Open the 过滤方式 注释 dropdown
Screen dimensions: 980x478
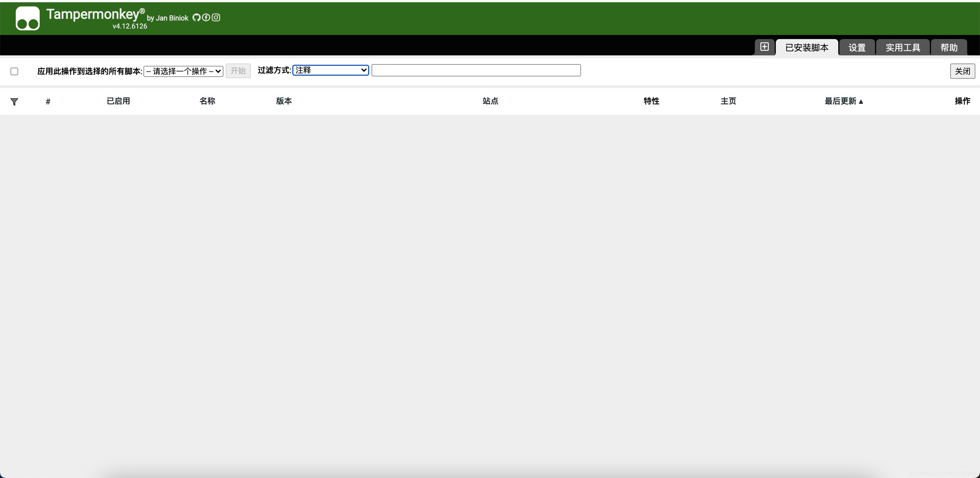330,70
